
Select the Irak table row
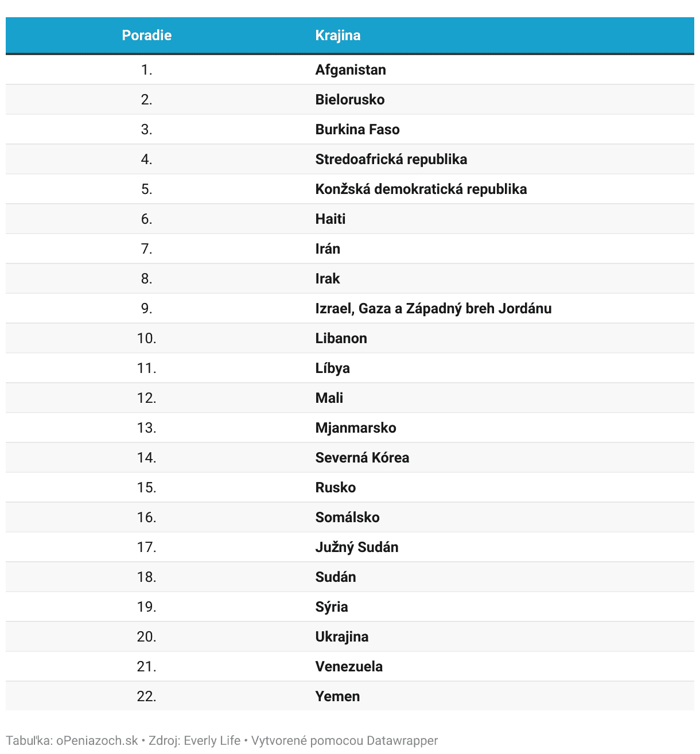350,279
